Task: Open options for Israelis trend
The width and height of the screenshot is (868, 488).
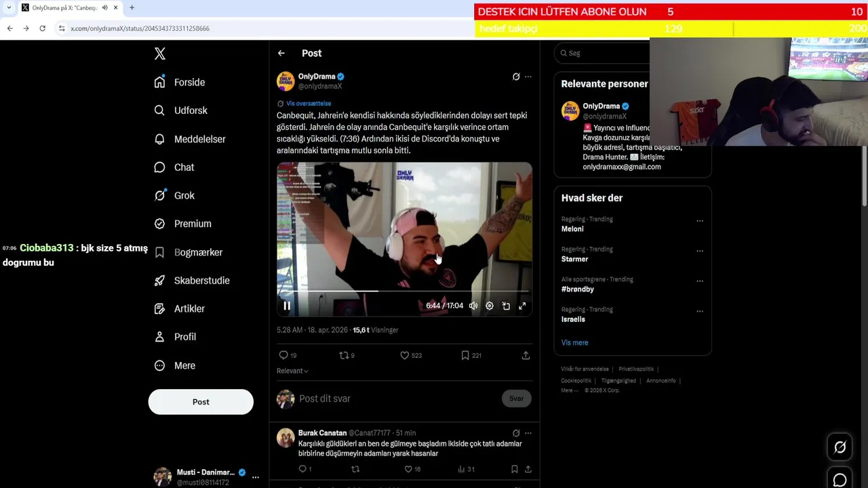Action: point(700,312)
